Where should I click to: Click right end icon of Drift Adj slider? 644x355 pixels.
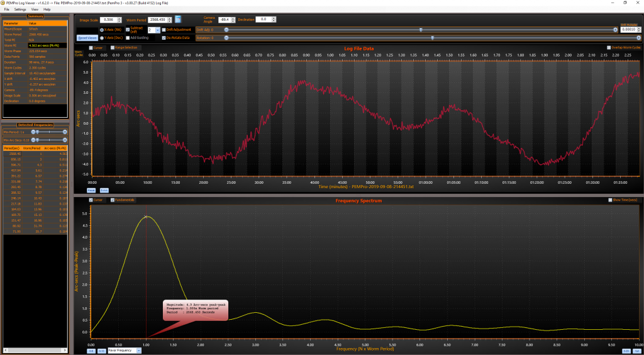click(615, 30)
